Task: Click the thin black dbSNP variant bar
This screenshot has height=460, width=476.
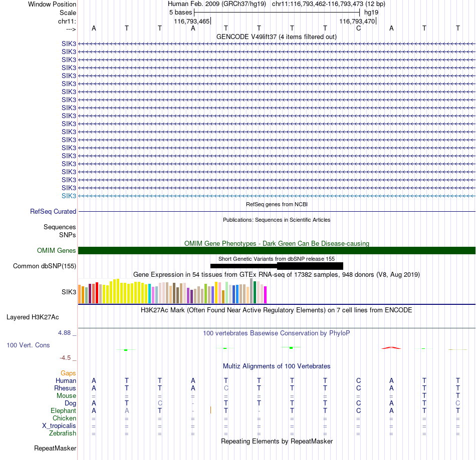Action: (x=244, y=266)
